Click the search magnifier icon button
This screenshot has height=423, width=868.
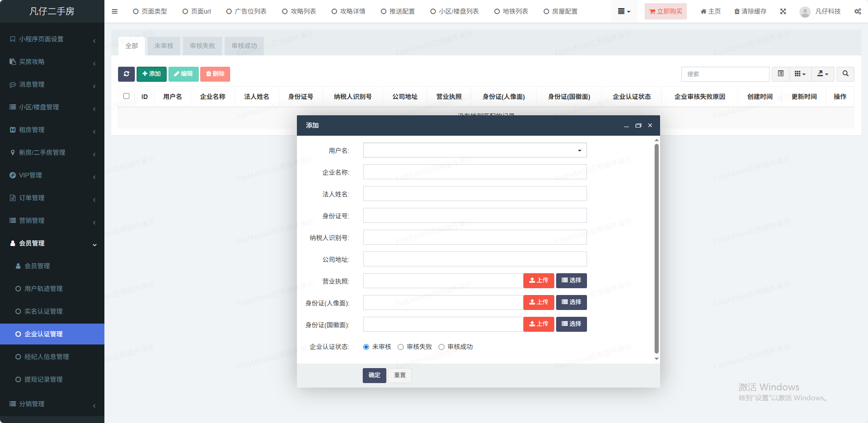pyautogui.click(x=845, y=74)
